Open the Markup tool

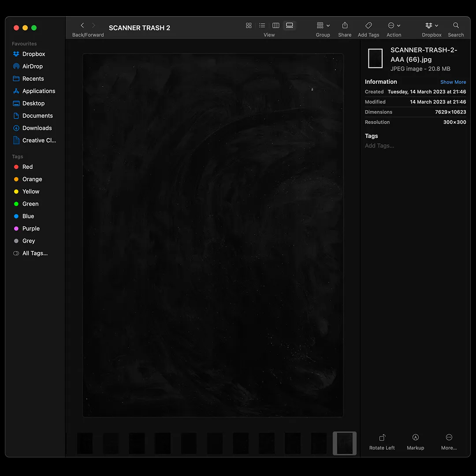415,438
